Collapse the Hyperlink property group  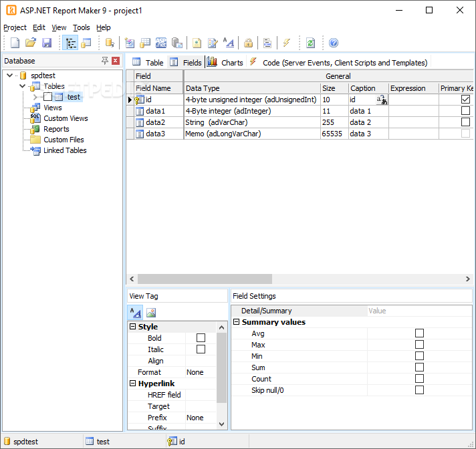132,383
